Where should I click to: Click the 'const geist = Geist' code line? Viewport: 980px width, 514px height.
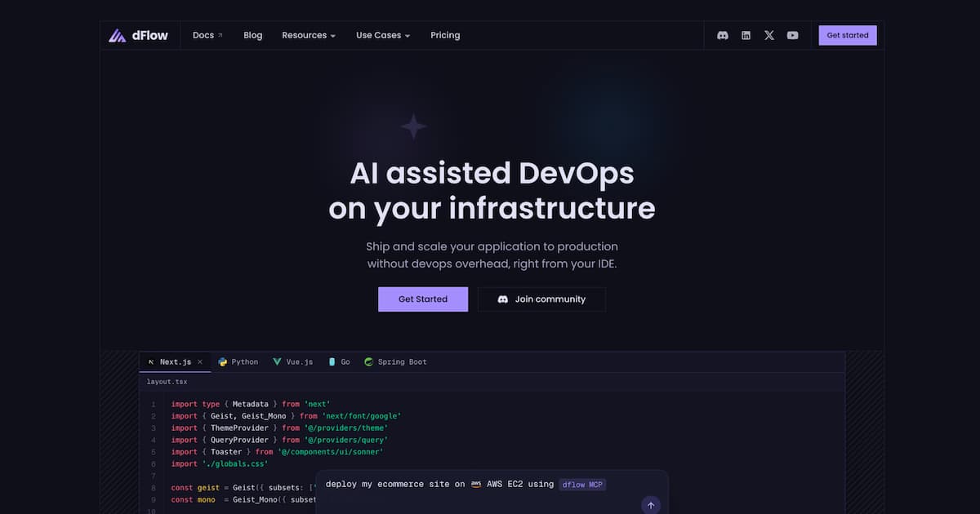coord(245,488)
